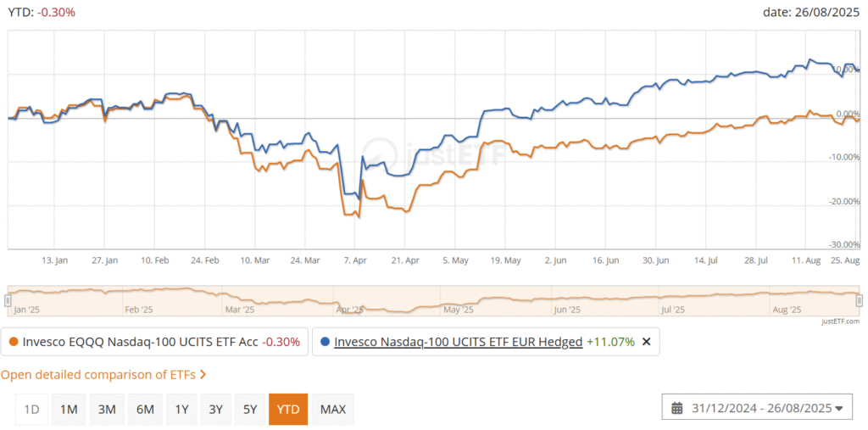The height and width of the screenshot is (430, 868).
Task: Click the -10.00% axis label
Action: 845,158
